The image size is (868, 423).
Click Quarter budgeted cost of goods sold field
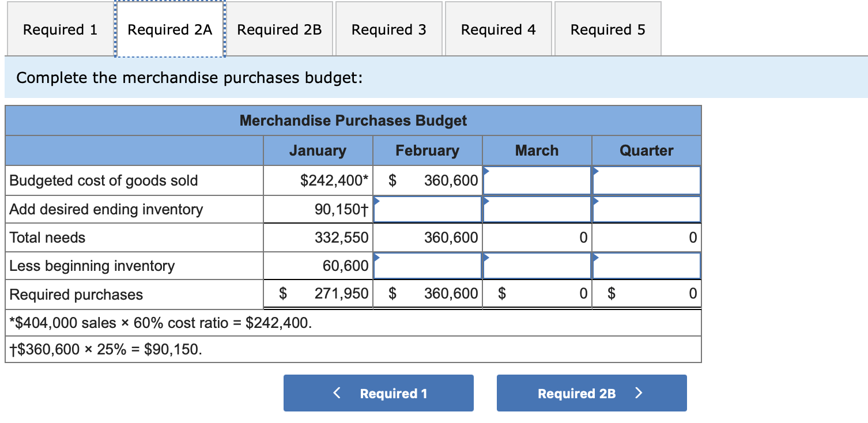click(647, 180)
